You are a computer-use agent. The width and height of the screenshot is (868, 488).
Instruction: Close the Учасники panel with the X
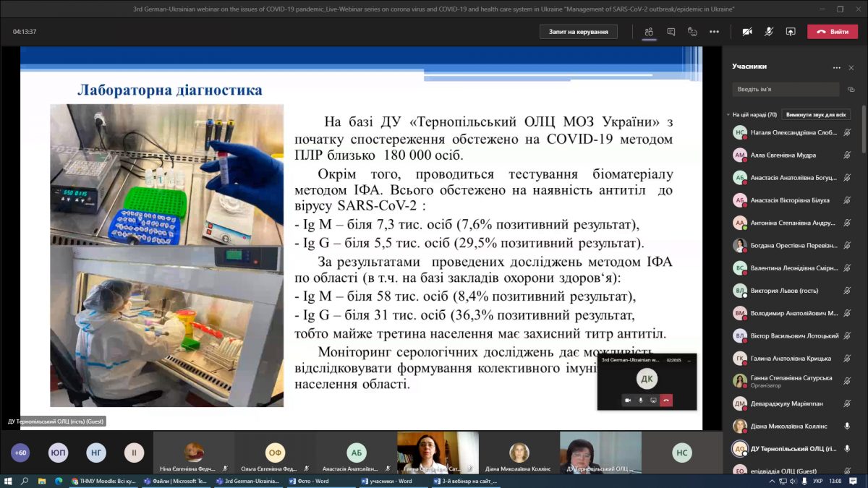[x=851, y=67]
